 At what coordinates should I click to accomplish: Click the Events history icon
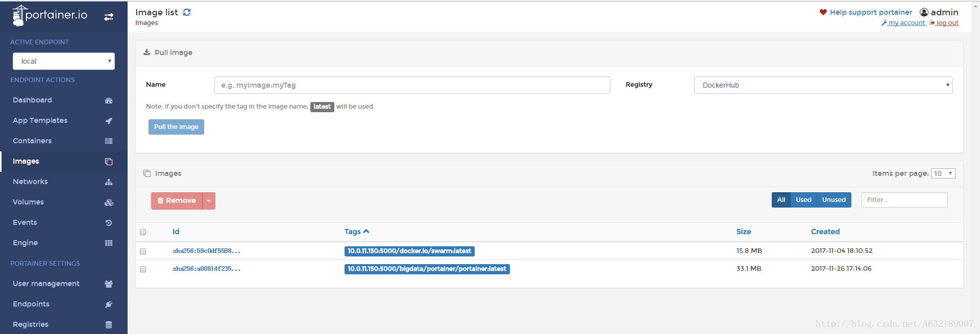(x=109, y=223)
